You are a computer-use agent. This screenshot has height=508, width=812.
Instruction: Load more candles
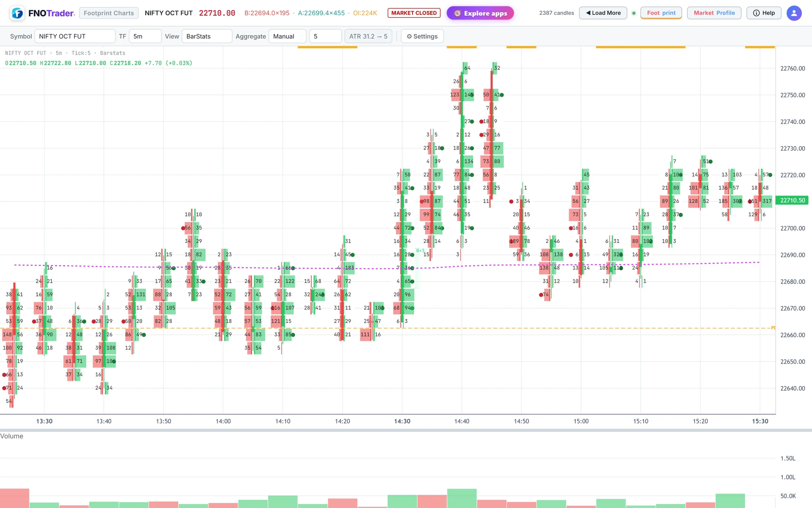click(603, 13)
